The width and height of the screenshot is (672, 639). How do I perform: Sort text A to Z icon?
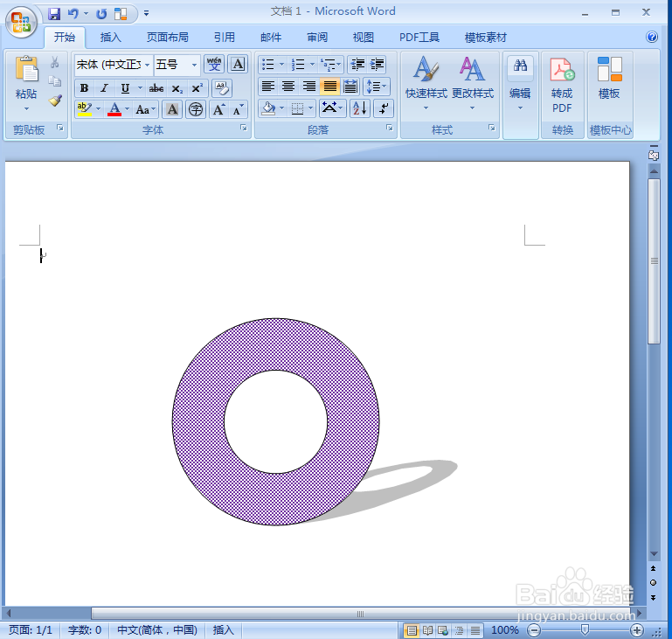click(x=359, y=108)
